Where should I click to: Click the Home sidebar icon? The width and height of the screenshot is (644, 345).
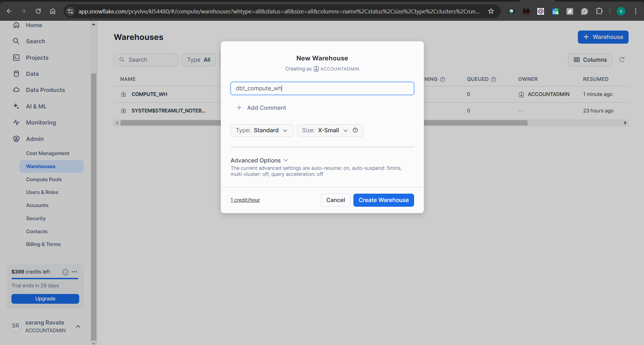pyautogui.click(x=16, y=25)
